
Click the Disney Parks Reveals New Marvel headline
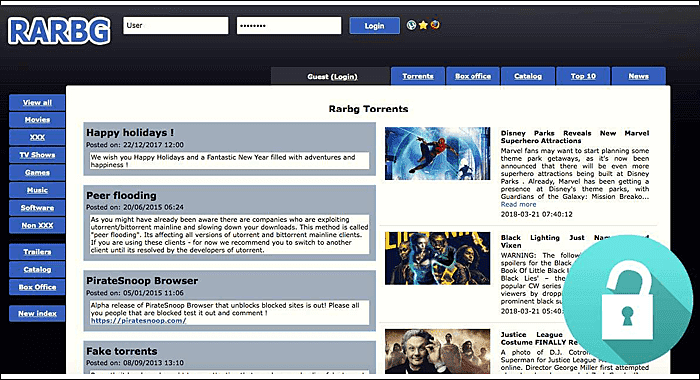575,137
